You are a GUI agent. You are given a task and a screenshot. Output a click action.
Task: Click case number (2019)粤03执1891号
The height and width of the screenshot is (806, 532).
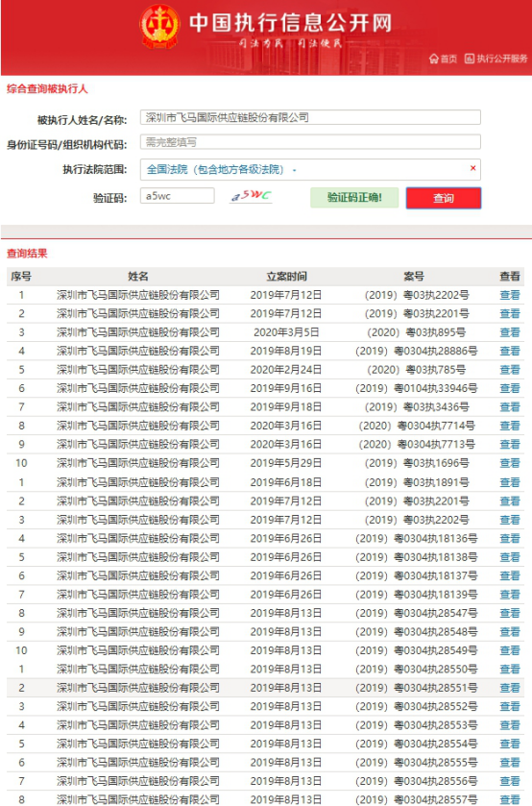[x=417, y=482]
